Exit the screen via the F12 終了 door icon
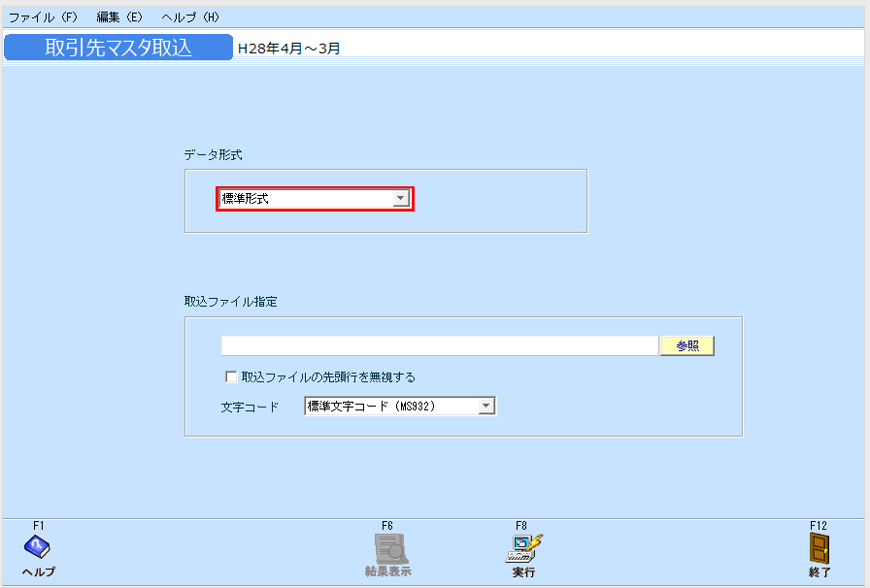Screen dimensions: 870x588 pos(817,546)
